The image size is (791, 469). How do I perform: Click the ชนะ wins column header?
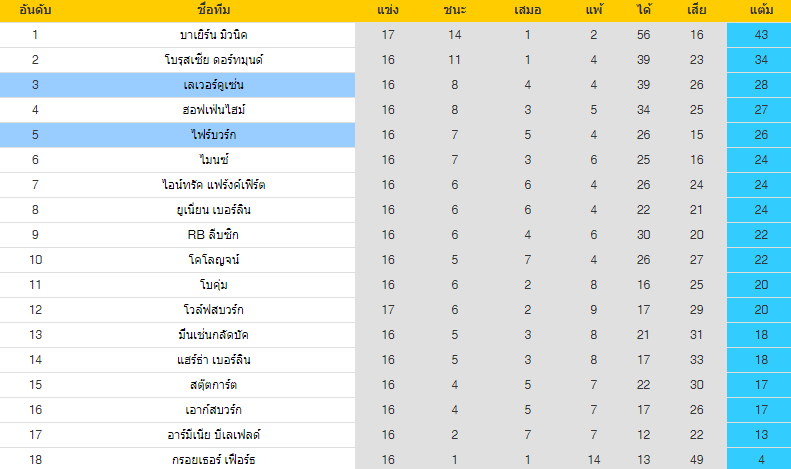pyautogui.click(x=455, y=10)
